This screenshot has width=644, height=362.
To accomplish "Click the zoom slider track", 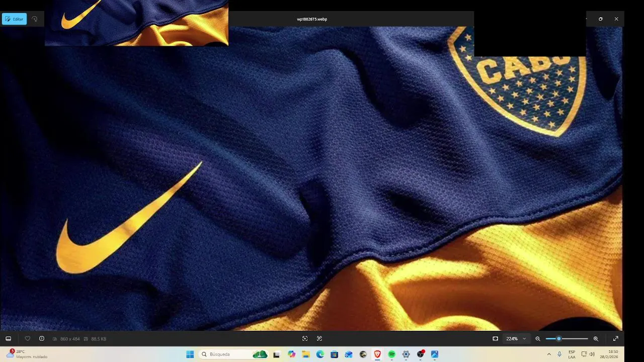I will point(567,339).
